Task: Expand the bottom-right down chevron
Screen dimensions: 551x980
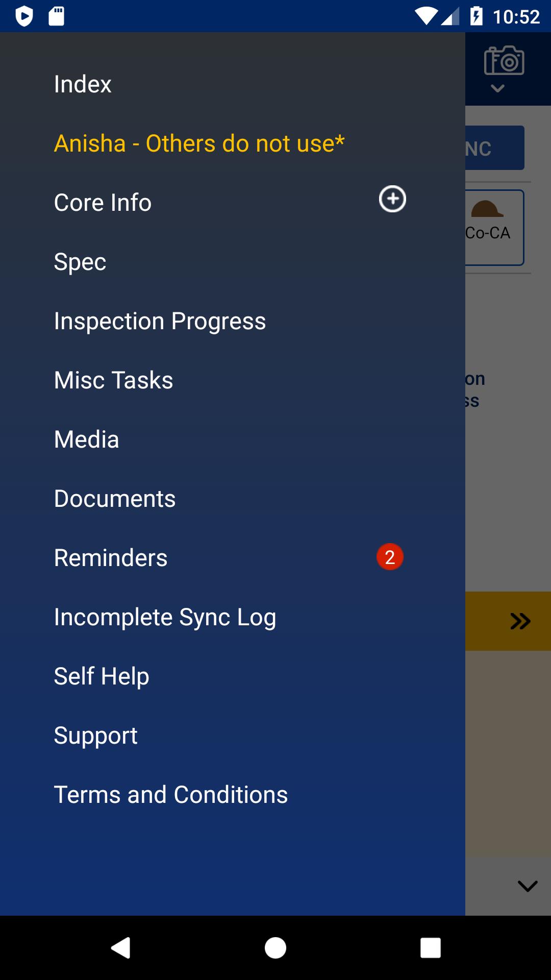Action: [x=528, y=886]
